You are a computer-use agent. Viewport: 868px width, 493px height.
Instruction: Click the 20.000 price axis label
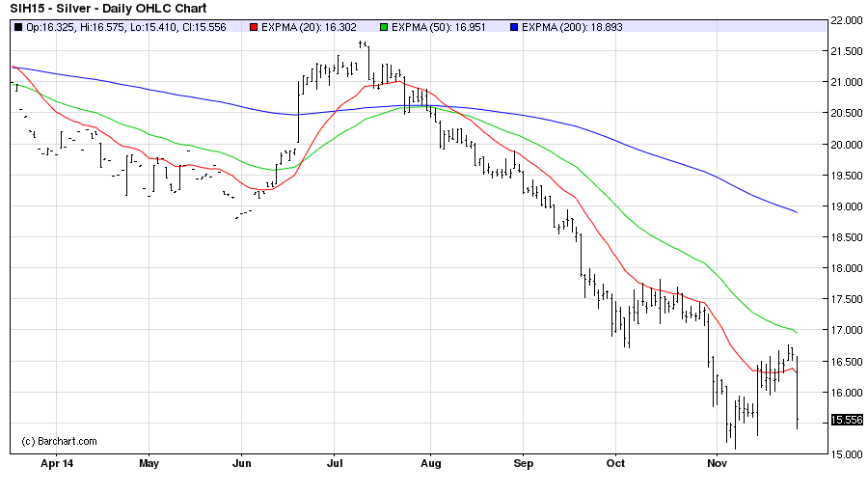[x=847, y=145]
